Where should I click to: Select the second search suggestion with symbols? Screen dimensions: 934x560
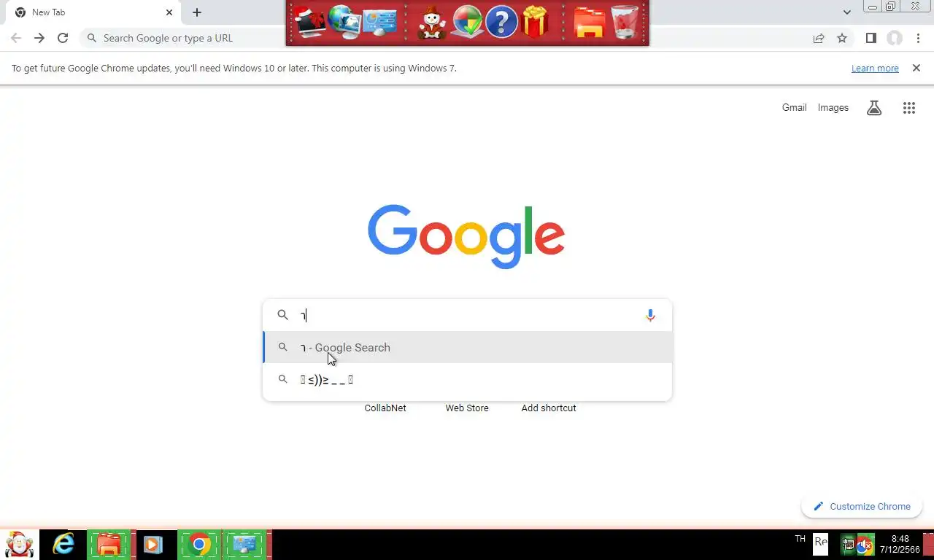467,379
